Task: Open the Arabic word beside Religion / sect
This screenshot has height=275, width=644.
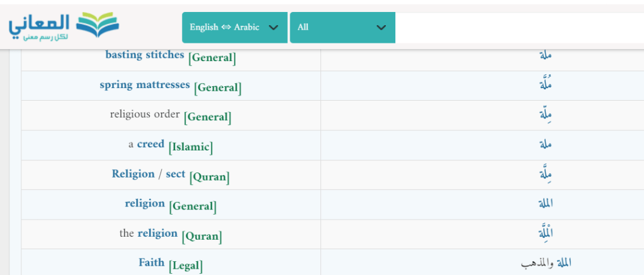Action: tap(545, 174)
